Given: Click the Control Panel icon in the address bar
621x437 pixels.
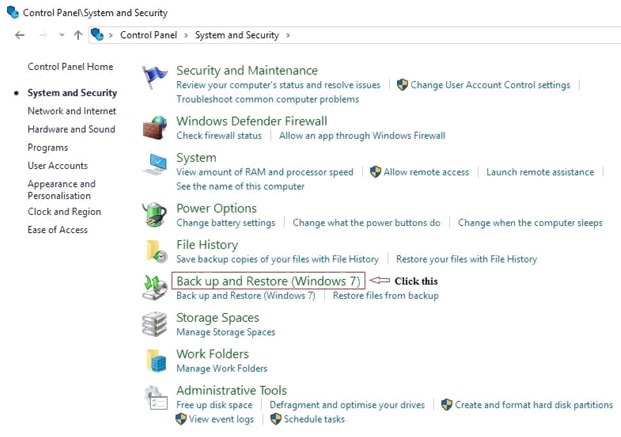Looking at the screenshot, I should 97,34.
